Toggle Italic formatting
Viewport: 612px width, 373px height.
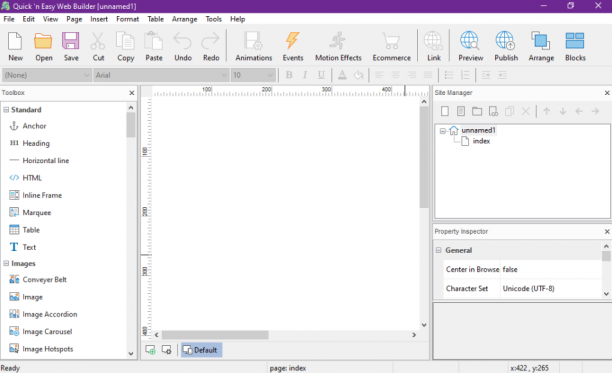(x=305, y=75)
